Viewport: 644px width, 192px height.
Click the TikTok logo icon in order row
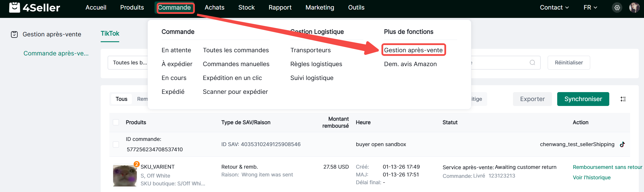tap(622, 144)
